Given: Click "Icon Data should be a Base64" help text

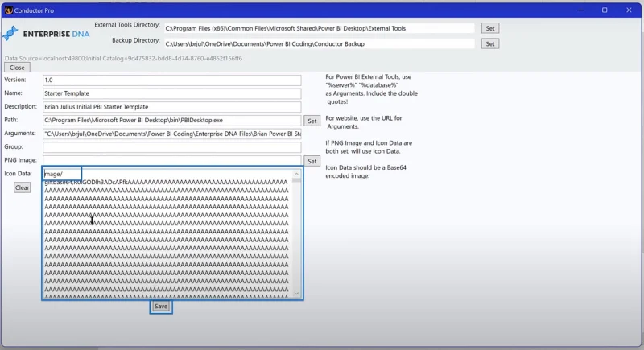Looking at the screenshot, I should pos(366,167).
